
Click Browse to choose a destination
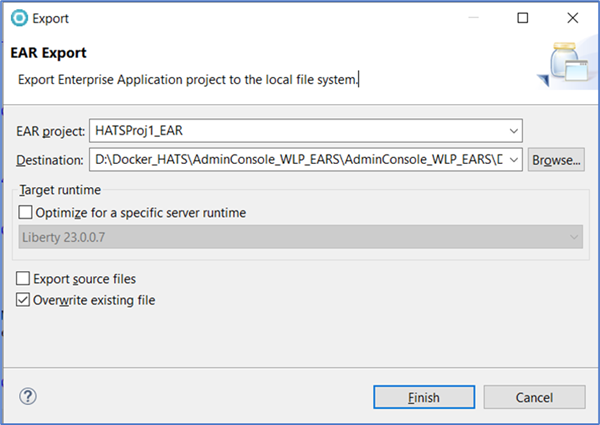556,160
